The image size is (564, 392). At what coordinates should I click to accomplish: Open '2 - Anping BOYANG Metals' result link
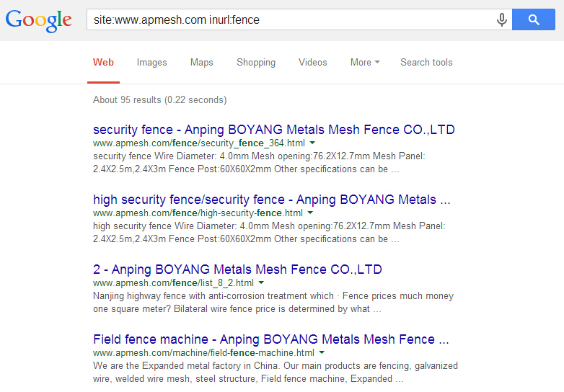pyautogui.click(x=237, y=269)
